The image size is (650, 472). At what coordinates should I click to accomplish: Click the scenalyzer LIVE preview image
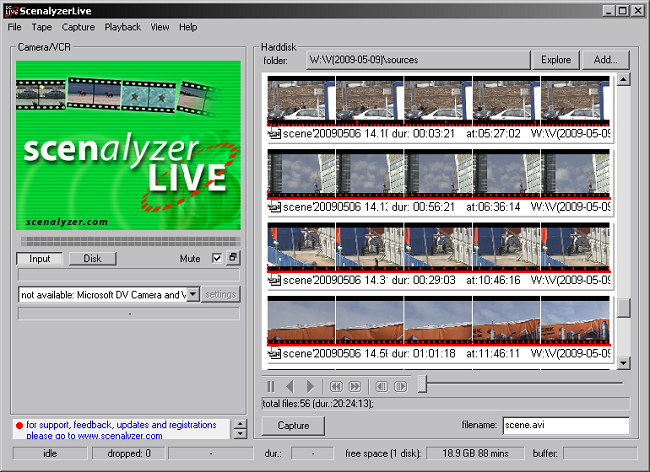pos(128,145)
